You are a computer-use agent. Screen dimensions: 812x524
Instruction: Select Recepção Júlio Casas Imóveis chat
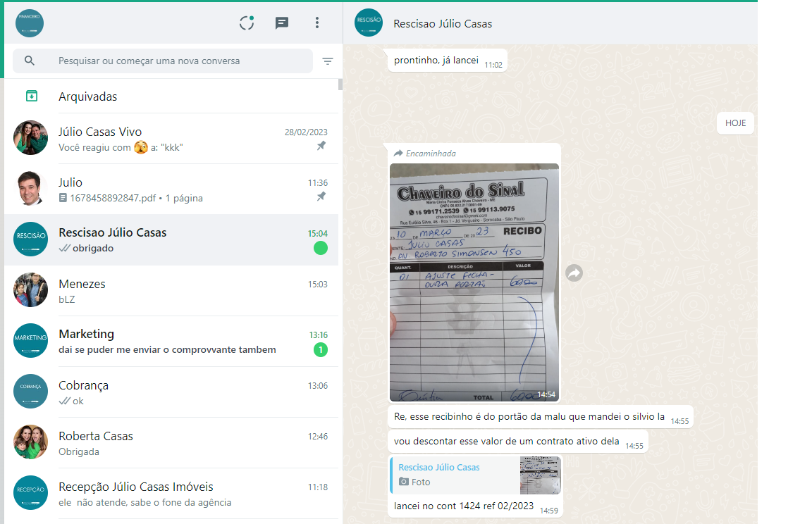171,494
